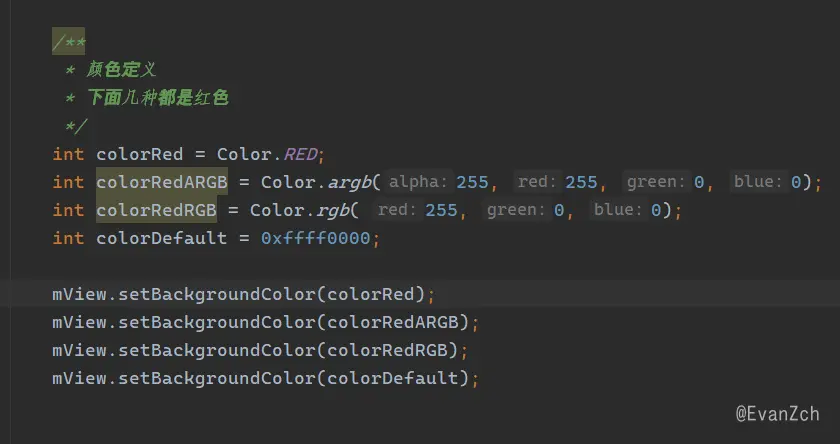Click the highlighted 'colorRedARGB' declaration name
The height and width of the screenshot is (444, 840).
(162, 182)
